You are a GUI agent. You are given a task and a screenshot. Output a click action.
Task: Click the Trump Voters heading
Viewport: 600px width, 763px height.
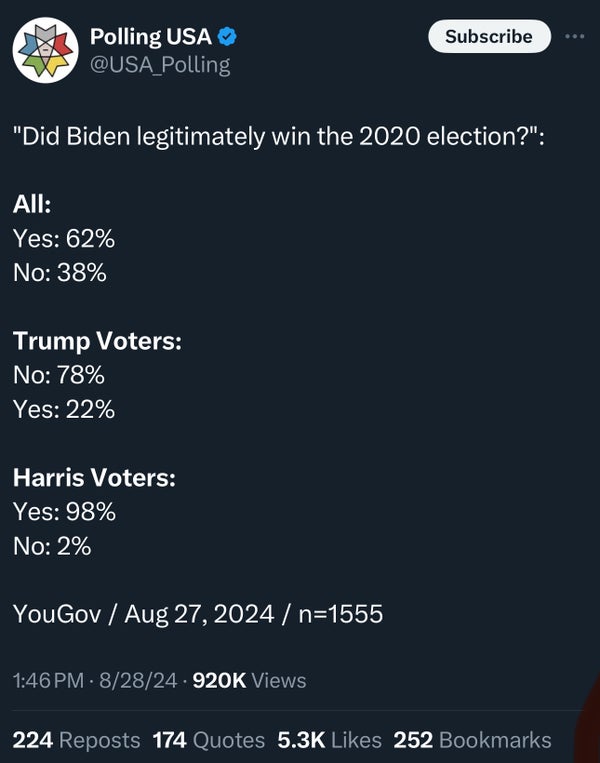97,341
